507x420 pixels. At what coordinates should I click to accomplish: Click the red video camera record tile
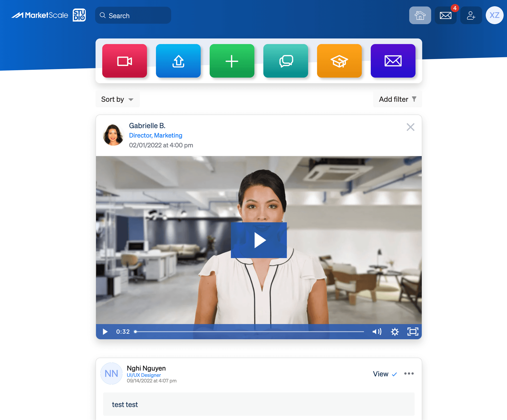124,61
